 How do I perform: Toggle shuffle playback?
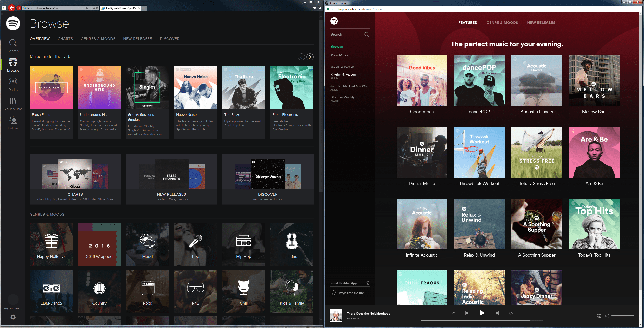coord(453,313)
